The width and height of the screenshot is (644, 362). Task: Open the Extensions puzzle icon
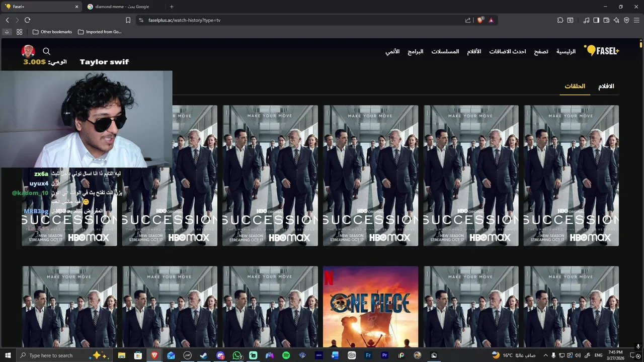(560, 20)
